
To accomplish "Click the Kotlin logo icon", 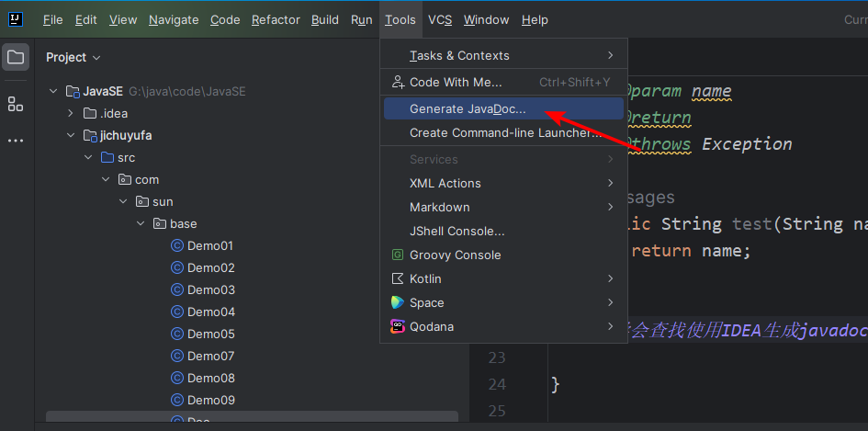I will tap(398, 278).
